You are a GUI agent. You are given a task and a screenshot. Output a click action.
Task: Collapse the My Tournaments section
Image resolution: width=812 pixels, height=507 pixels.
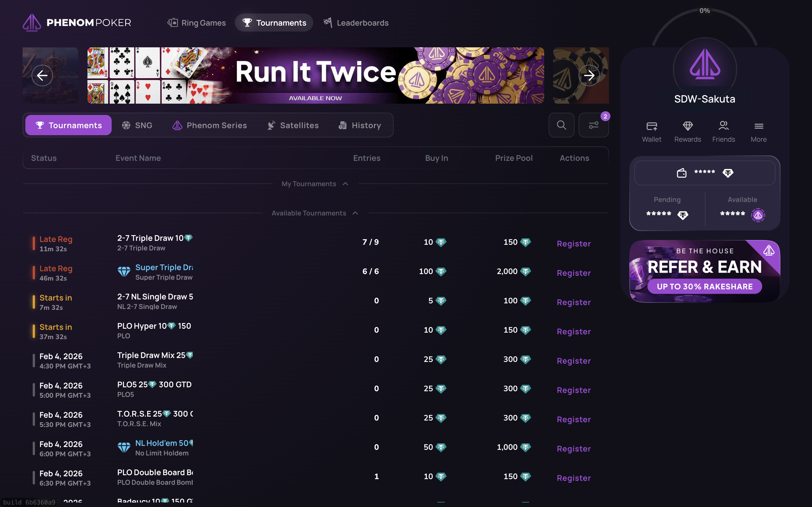[345, 184]
